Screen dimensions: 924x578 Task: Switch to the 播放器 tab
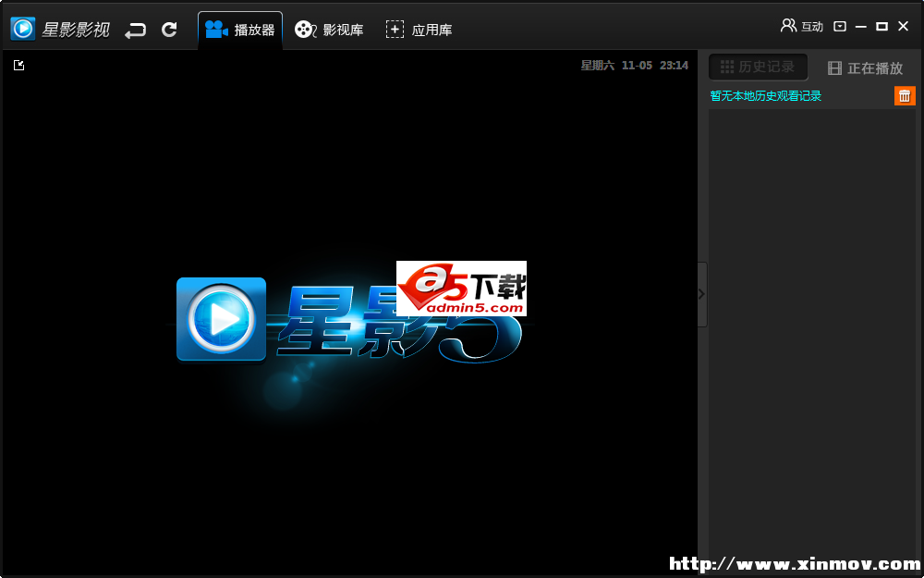click(240, 30)
